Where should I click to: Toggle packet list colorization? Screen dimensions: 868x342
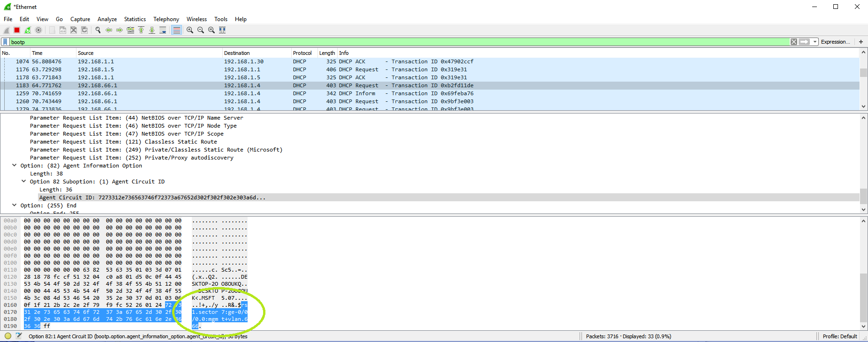click(x=176, y=30)
